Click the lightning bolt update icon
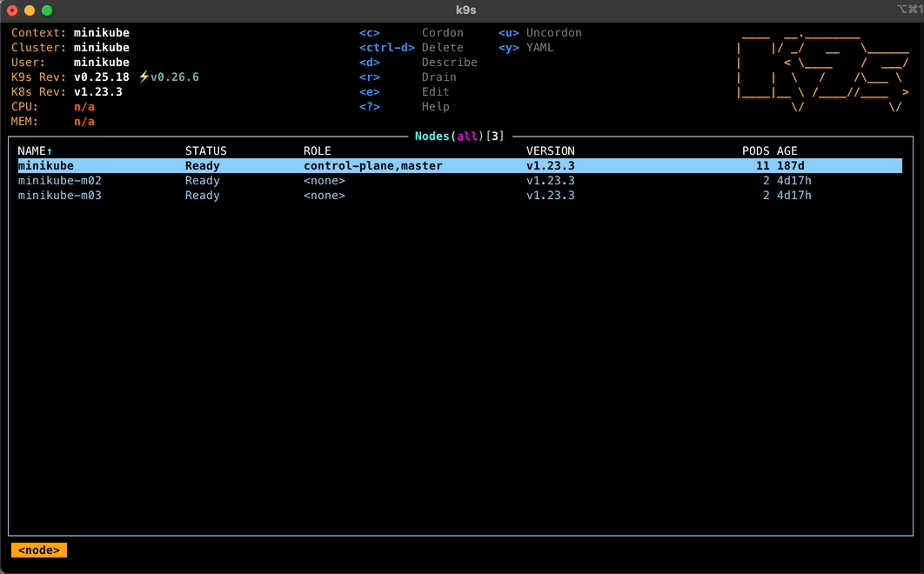924x574 pixels. pyautogui.click(x=144, y=77)
